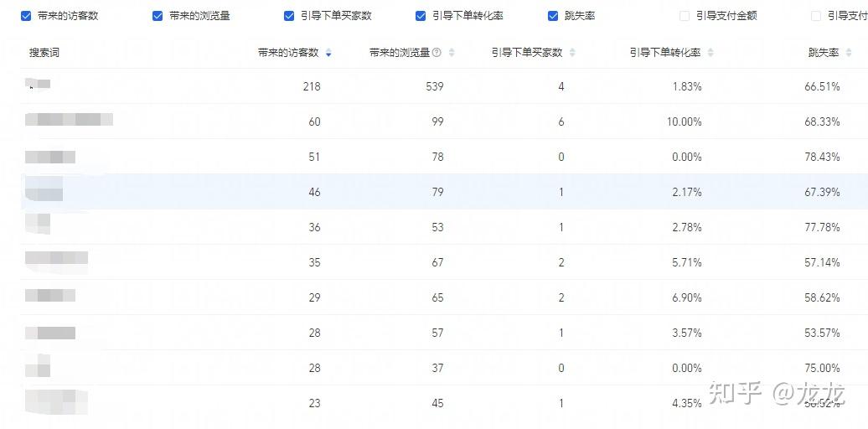Select the visitor count cell 218
The image size is (868, 429).
coord(312,86)
